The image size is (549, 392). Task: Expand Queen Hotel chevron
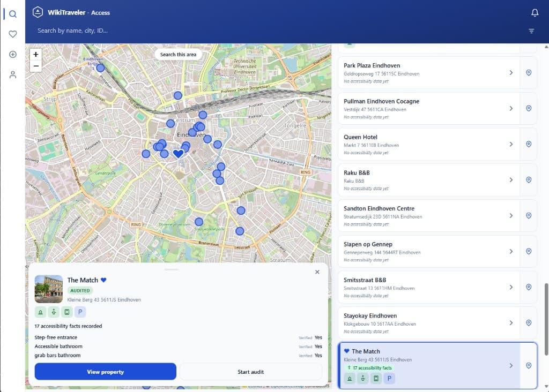point(511,144)
